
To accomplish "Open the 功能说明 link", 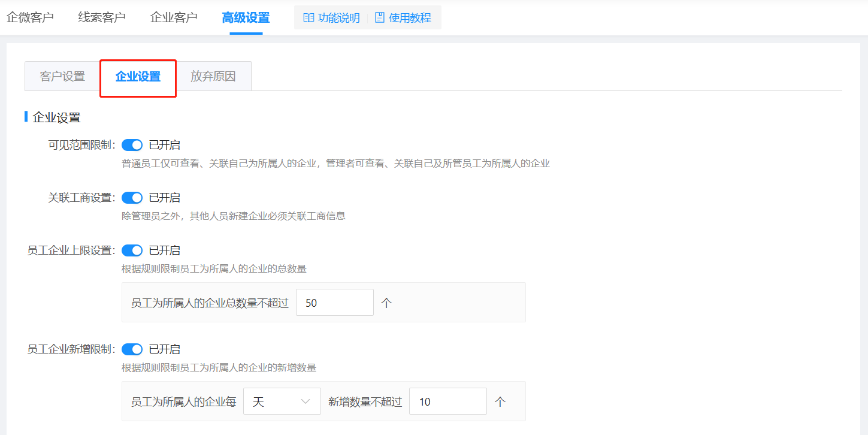I will 338,18.
